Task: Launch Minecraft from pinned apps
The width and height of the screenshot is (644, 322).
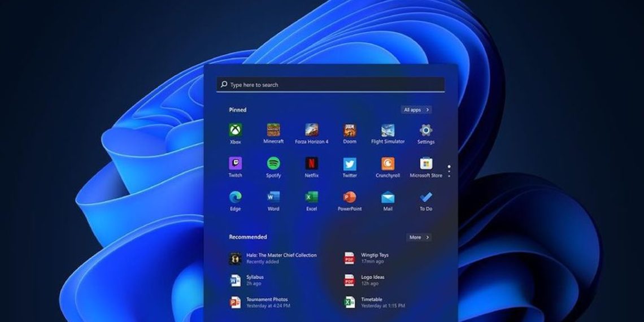Action: (273, 130)
